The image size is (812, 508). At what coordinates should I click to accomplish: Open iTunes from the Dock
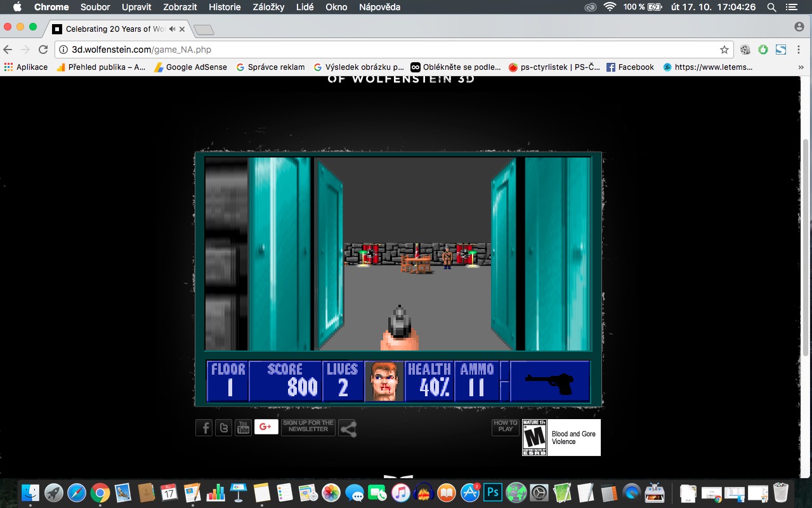coord(400,493)
